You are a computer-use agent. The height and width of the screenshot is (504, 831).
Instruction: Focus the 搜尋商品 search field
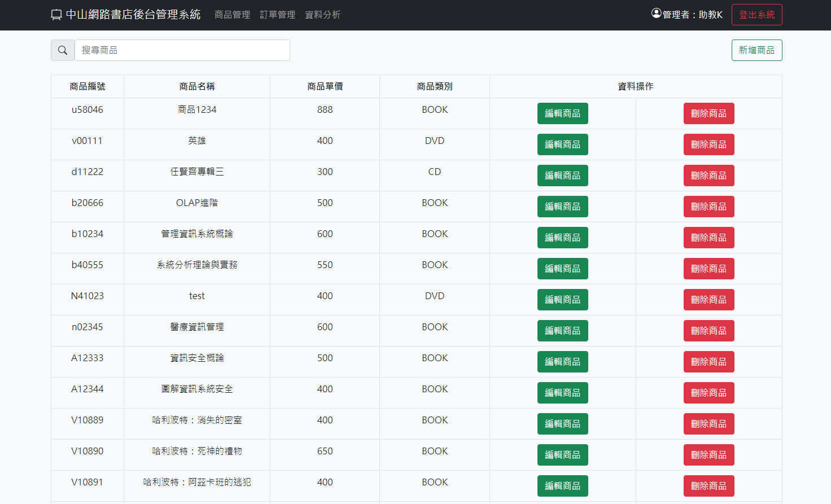[x=182, y=50]
